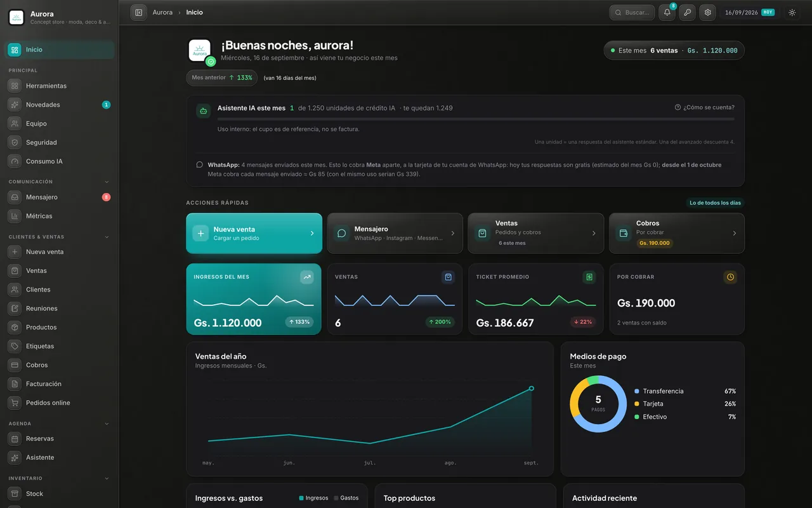Click the Ventas bag icon in sidebar
Screen dimensions: 812x508
15,271
